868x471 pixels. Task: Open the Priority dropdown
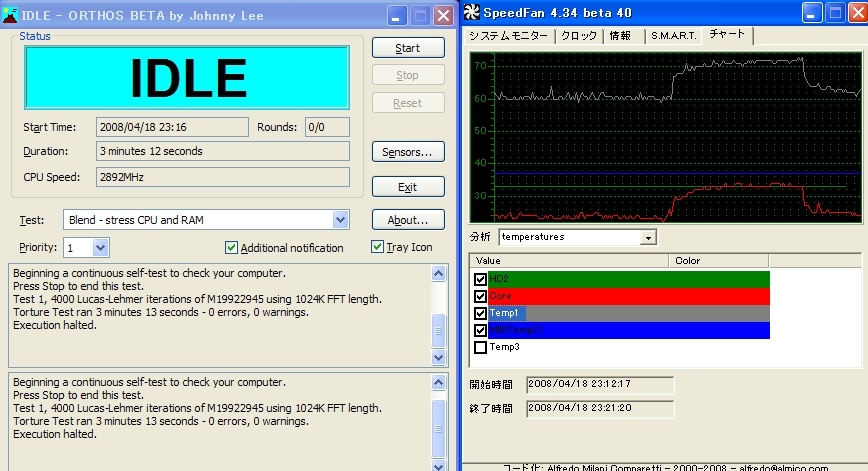click(x=100, y=248)
